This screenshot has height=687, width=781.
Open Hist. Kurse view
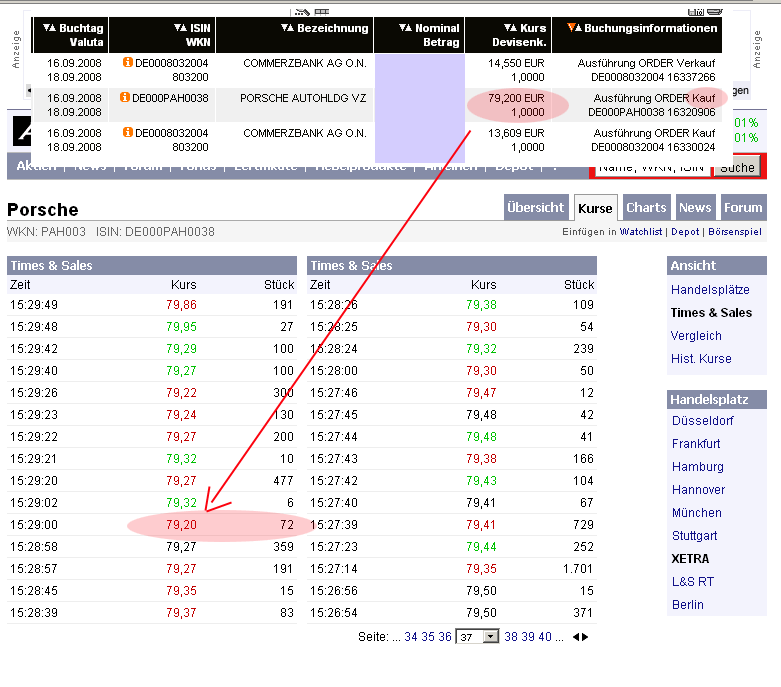[x=701, y=359]
